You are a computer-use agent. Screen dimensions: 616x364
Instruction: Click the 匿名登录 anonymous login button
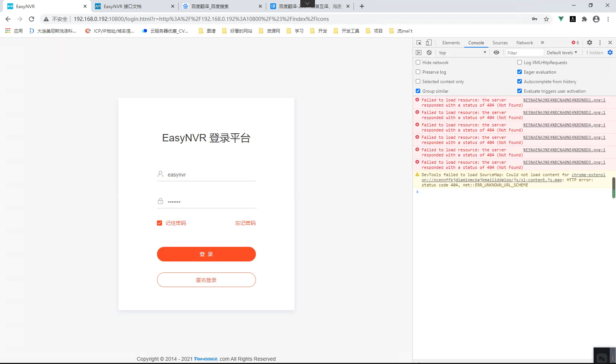pos(206,280)
